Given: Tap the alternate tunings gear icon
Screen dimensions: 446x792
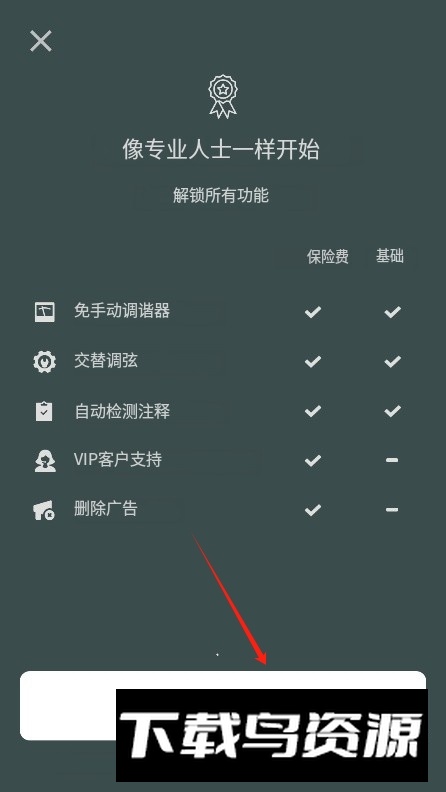Looking at the screenshot, I should 44,361.
